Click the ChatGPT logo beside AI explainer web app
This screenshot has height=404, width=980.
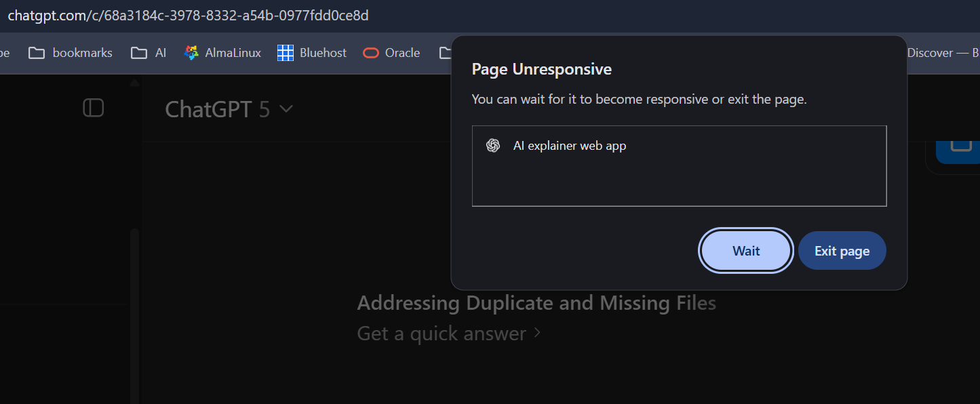point(493,146)
